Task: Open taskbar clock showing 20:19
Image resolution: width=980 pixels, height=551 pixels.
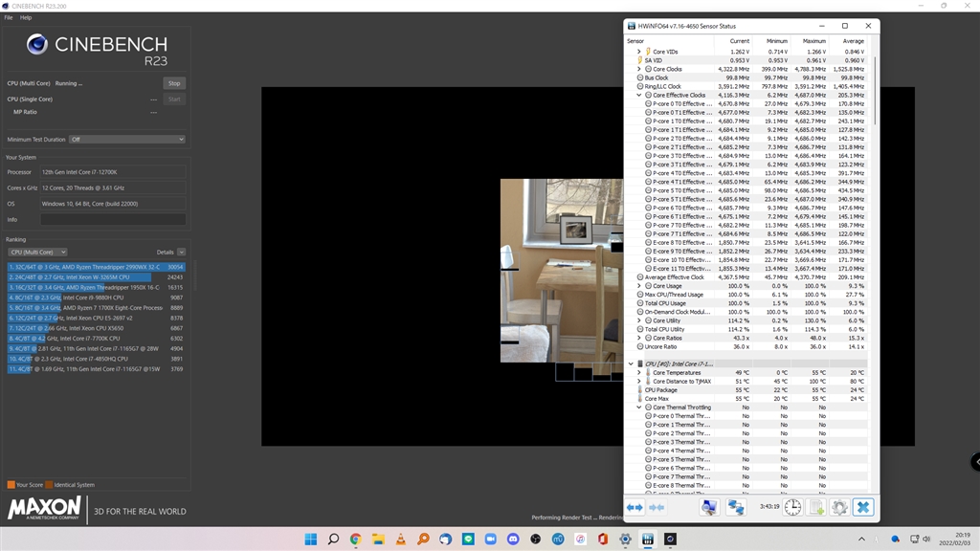Action: 954,540
